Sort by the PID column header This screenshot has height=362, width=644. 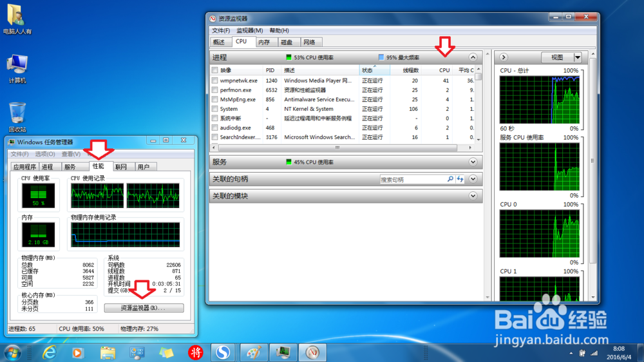(x=272, y=70)
